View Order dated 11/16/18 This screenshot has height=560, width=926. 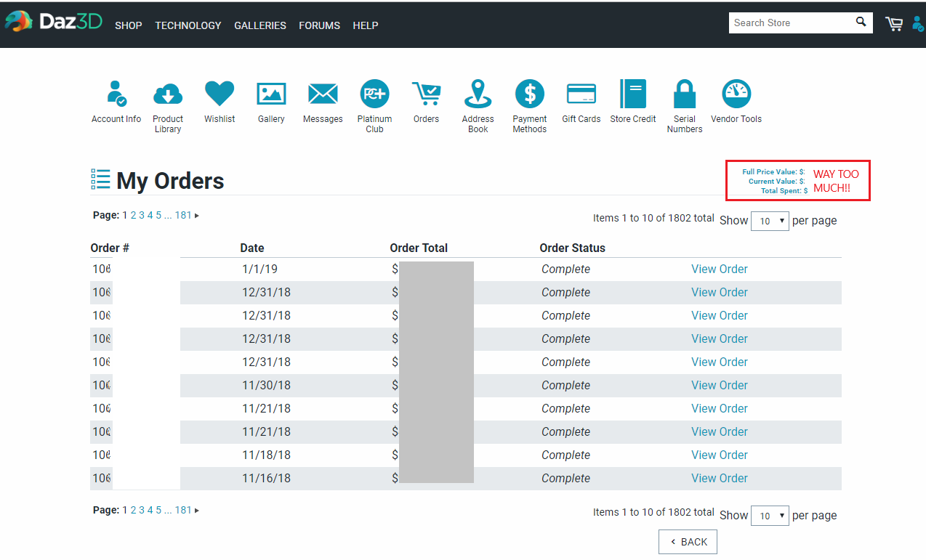click(x=719, y=478)
